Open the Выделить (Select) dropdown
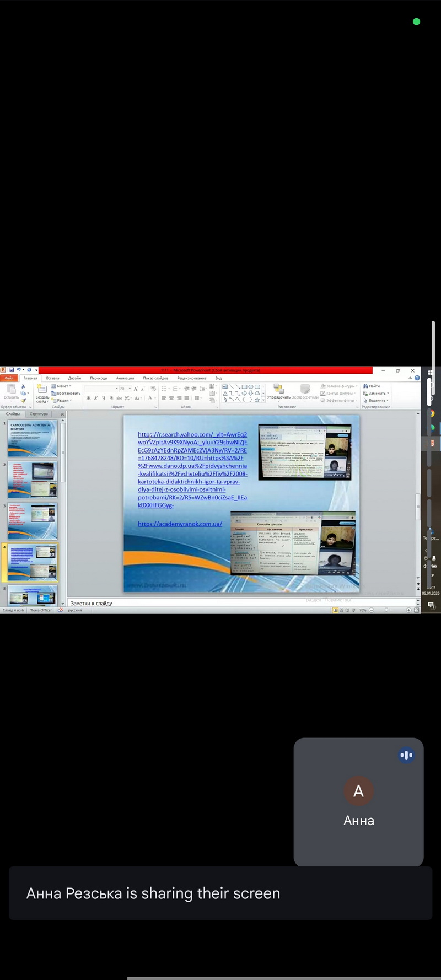The image size is (441, 980). point(377,400)
